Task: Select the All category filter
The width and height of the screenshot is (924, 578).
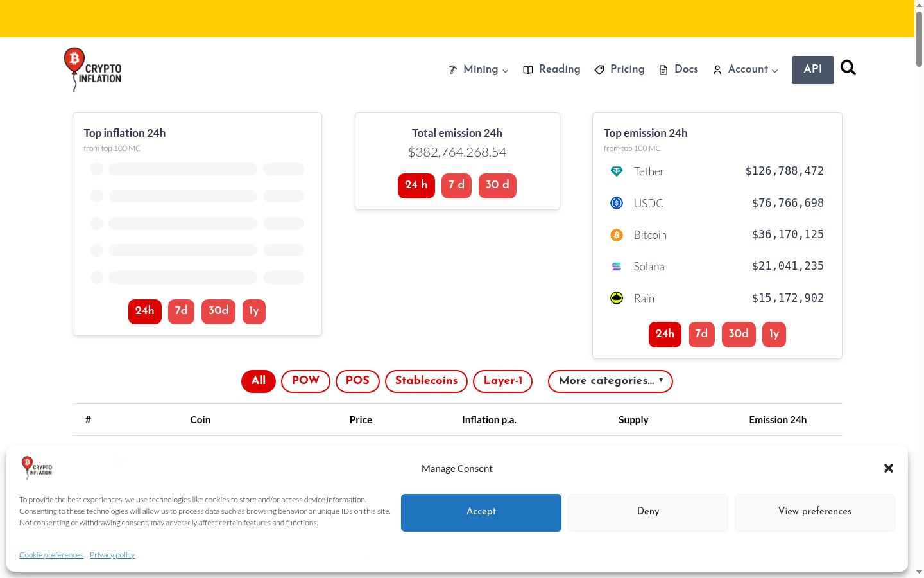Action: coord(259,381)
